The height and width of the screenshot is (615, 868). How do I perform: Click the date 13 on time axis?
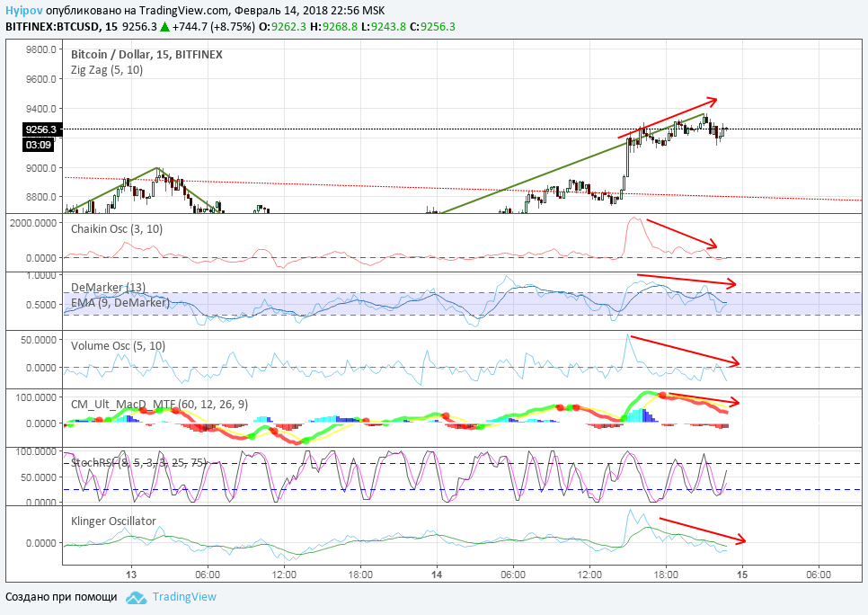tap(131, 574)
